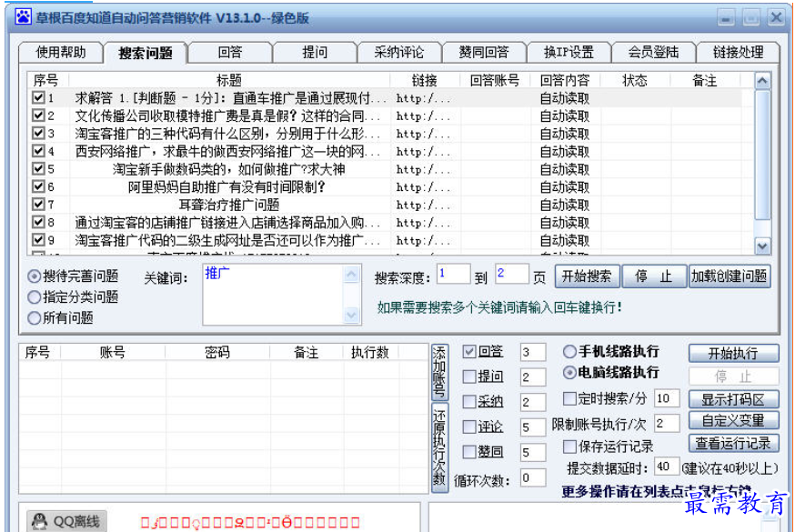Click the 限制账号执行/次 field
The width and height of the screenshot is (795, 532).
click(x=667, y=423)
